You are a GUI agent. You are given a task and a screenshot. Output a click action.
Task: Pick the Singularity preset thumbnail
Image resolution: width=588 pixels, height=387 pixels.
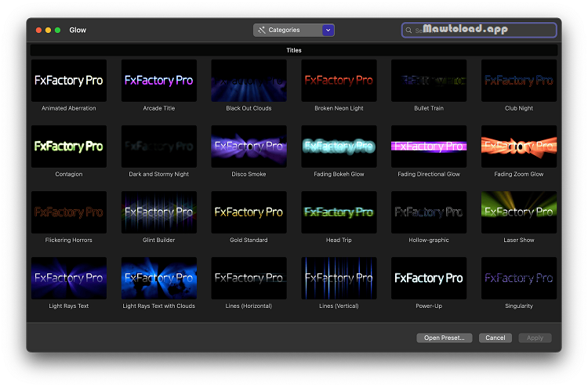[x=519, y=278]
